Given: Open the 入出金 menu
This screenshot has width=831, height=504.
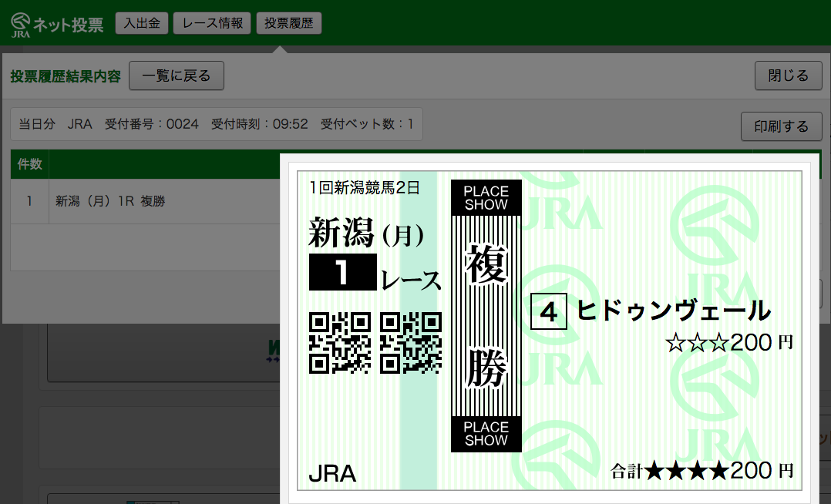Looking at the screenshot, I should point(142,23).
